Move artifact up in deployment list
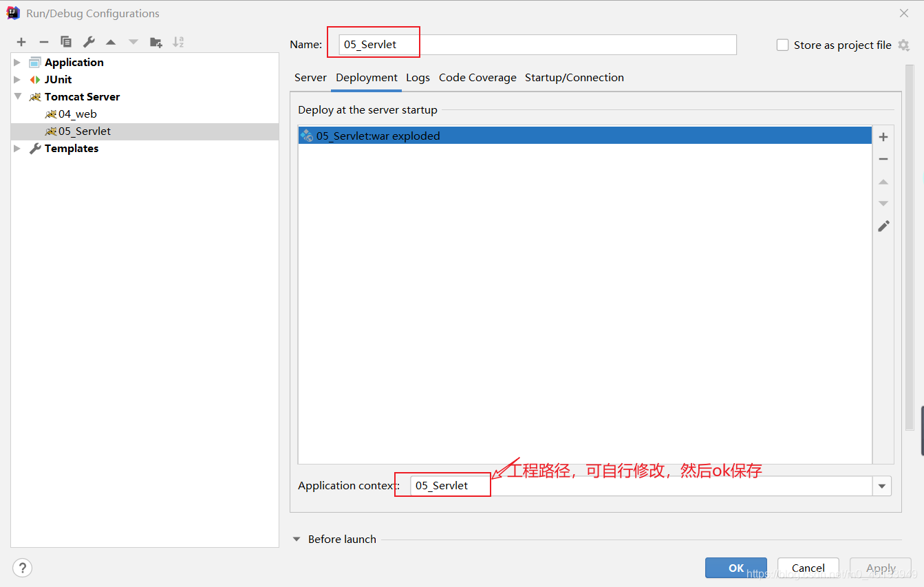 [x=883, y=182]
